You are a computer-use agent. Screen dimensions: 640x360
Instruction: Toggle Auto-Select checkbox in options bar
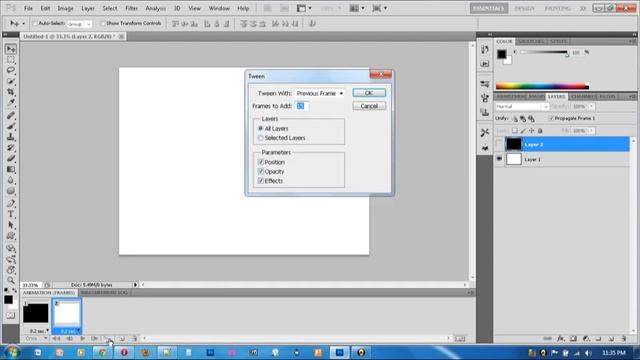[35, 24]
